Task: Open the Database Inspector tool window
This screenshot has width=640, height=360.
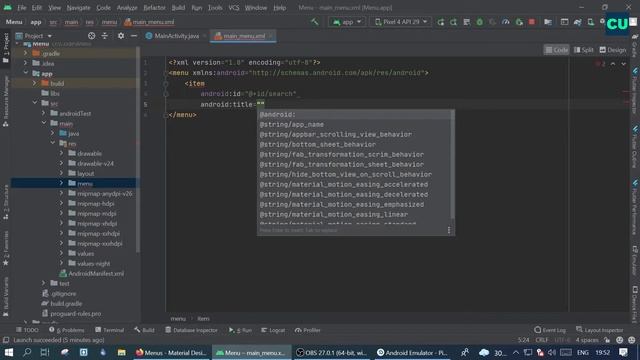Action: click(x=191, y=330)
